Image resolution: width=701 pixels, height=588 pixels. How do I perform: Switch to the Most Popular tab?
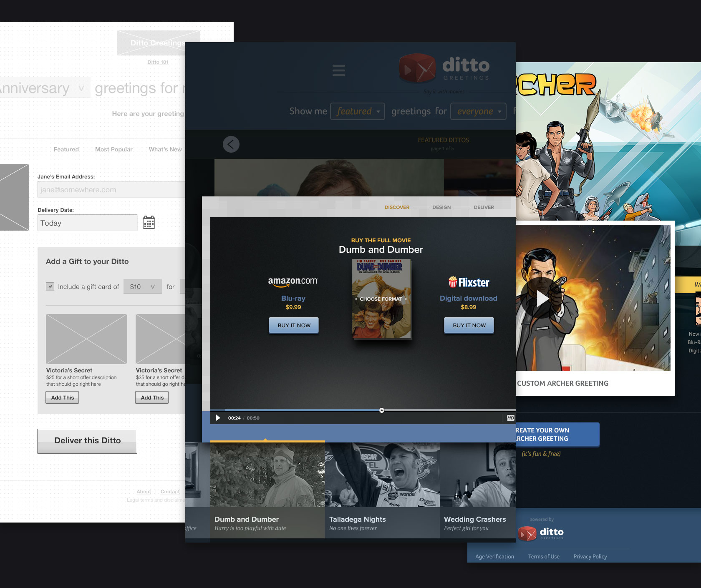pyautogui.click(x=113, y=149)
